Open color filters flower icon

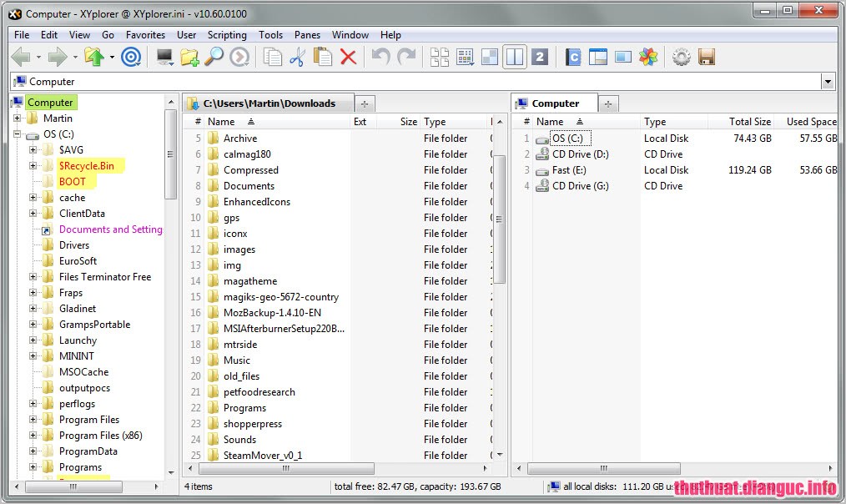[648, 57]
